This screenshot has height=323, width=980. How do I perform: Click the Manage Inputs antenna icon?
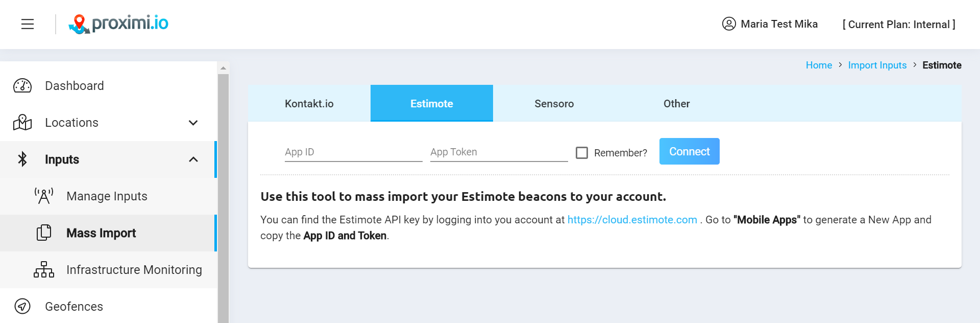point(44,196)
